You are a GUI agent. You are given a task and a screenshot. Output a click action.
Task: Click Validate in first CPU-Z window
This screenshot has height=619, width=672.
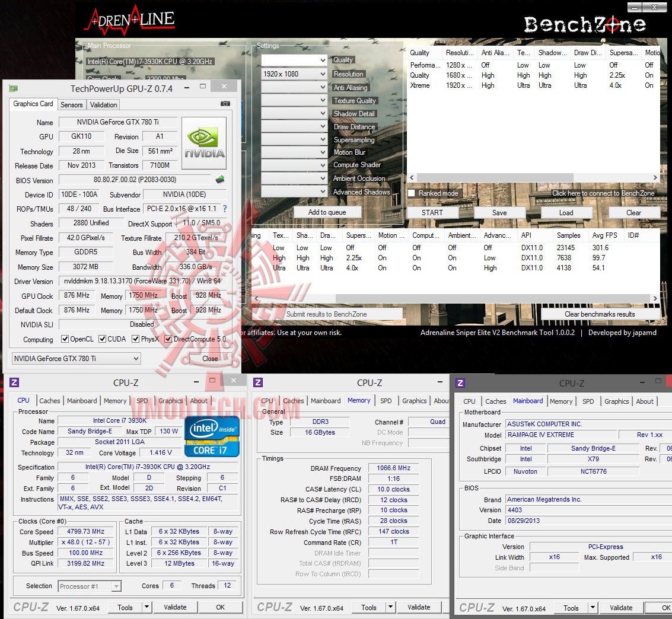(x=175, y=607)
